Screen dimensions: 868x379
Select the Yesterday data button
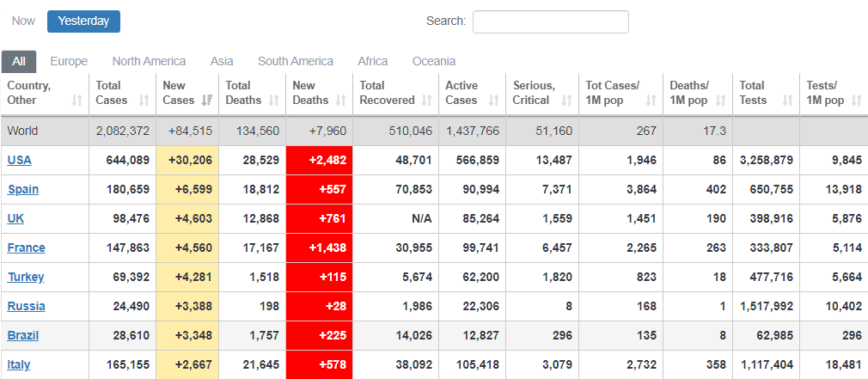(x=83, y=21)
